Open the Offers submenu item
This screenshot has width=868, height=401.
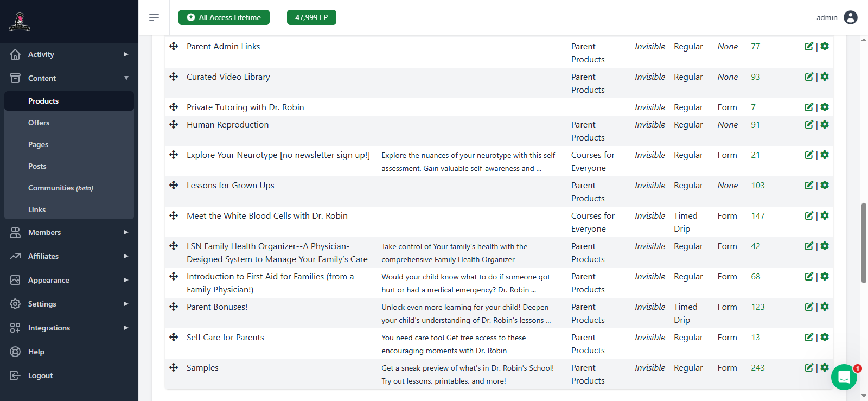click(39, 123)
